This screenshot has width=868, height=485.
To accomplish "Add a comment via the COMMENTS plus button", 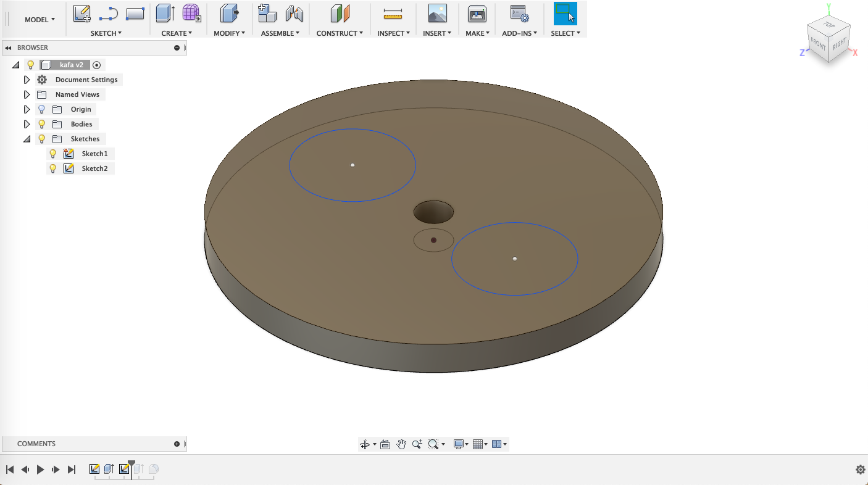I will [x=177, y=443].
